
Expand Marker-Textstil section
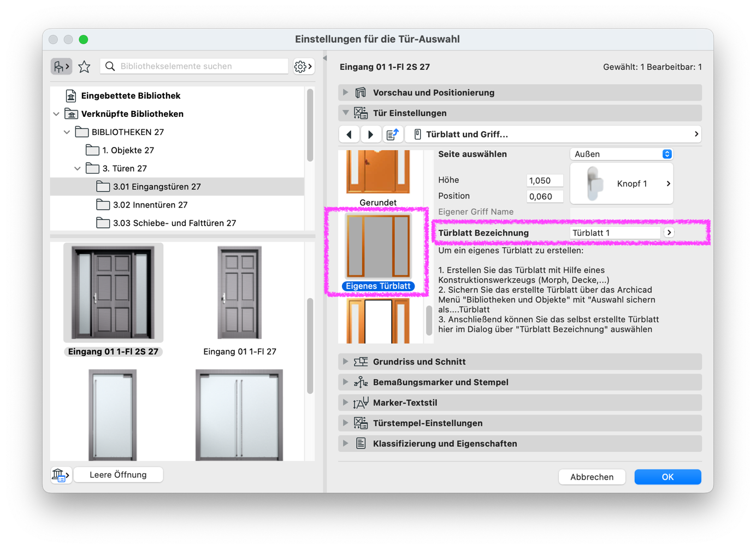click(x=345, y=403)
